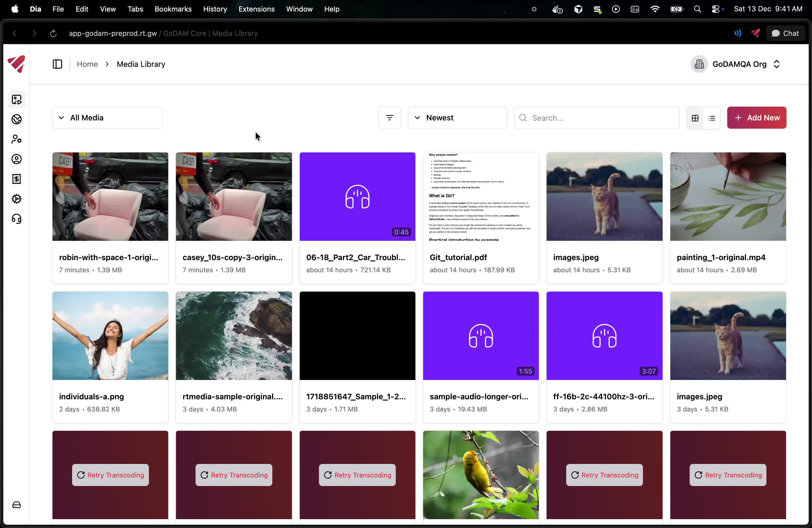The height and width of the screenshot is (528, 812).
Task: Open the individuals-a.png thumbnail
Action: pos(110,336)
